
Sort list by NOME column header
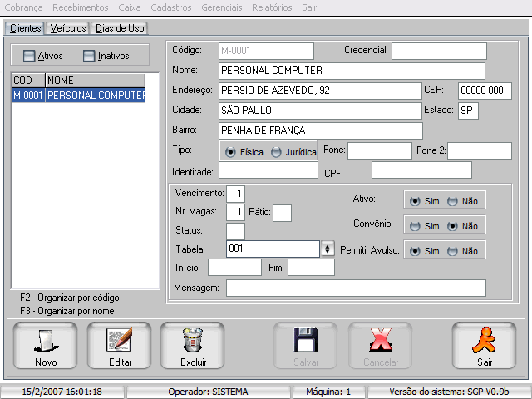(94, 81)
